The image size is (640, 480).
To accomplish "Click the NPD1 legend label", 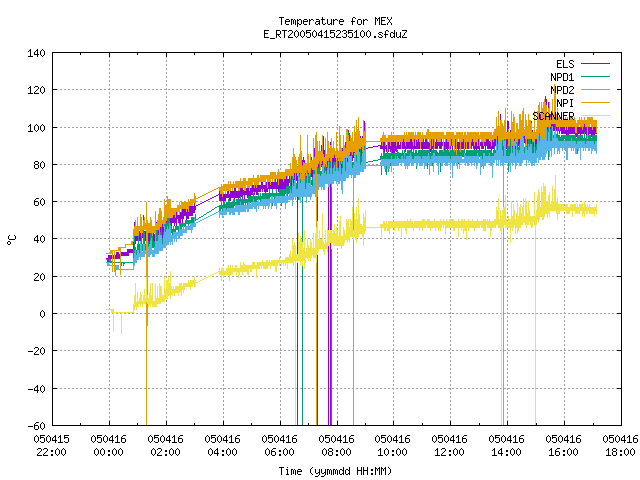I will click(x=562, y=77).
